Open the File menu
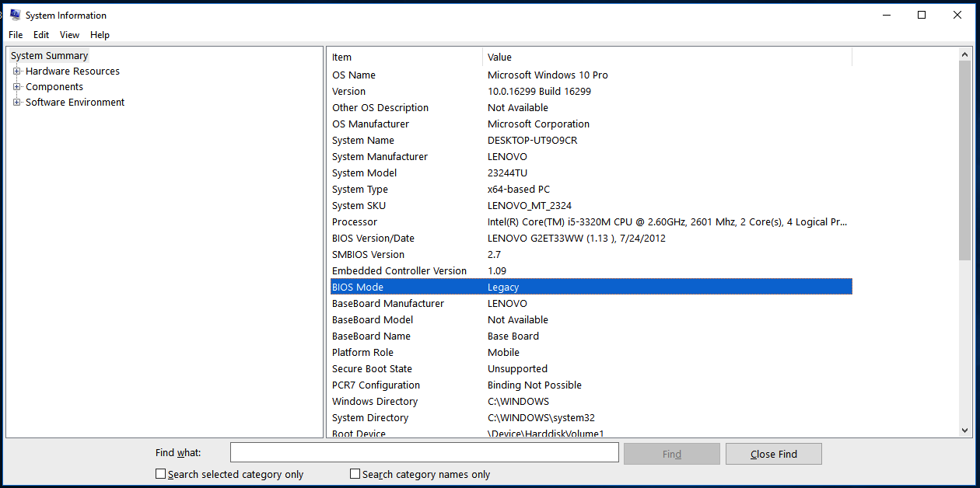The image size is (980, 488). (16, 35)
